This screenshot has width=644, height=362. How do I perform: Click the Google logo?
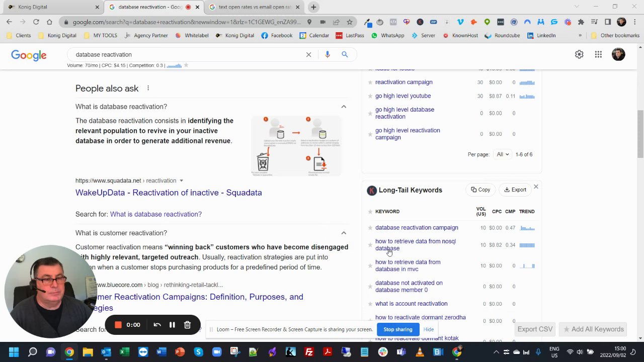coord(29,55)
